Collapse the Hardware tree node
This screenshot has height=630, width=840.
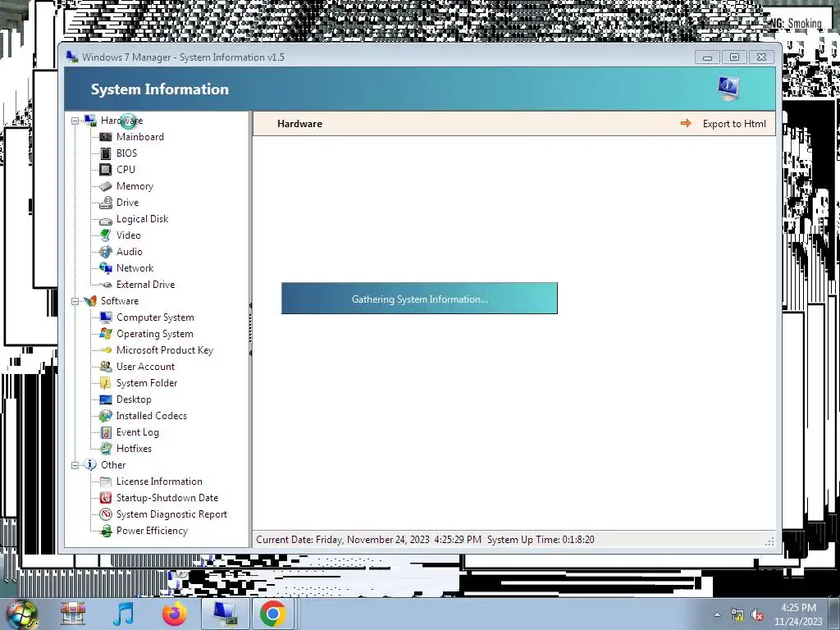[x=75, y=121]
